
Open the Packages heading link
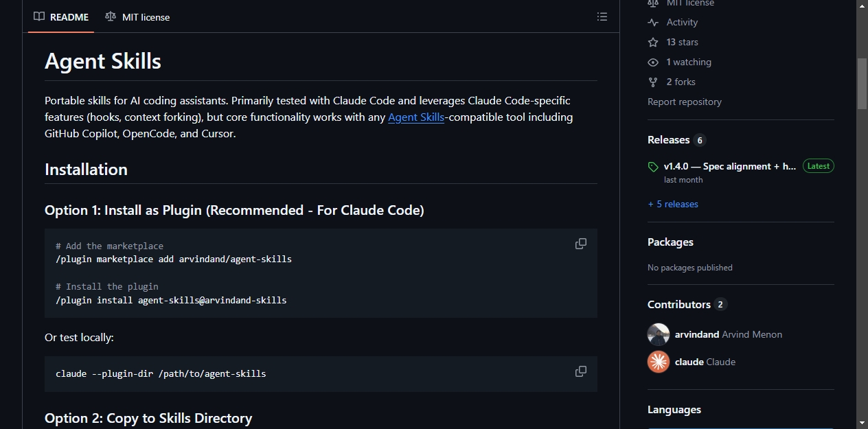(670, 242)
